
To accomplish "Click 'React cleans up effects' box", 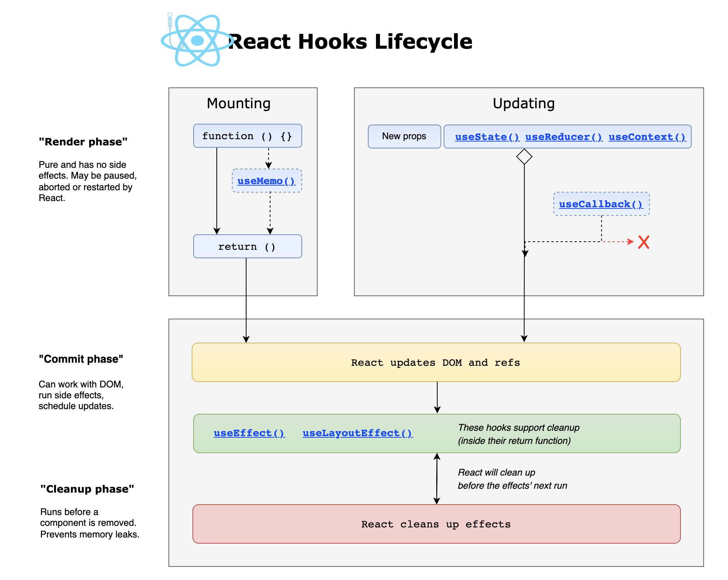I will pos(437,524).
